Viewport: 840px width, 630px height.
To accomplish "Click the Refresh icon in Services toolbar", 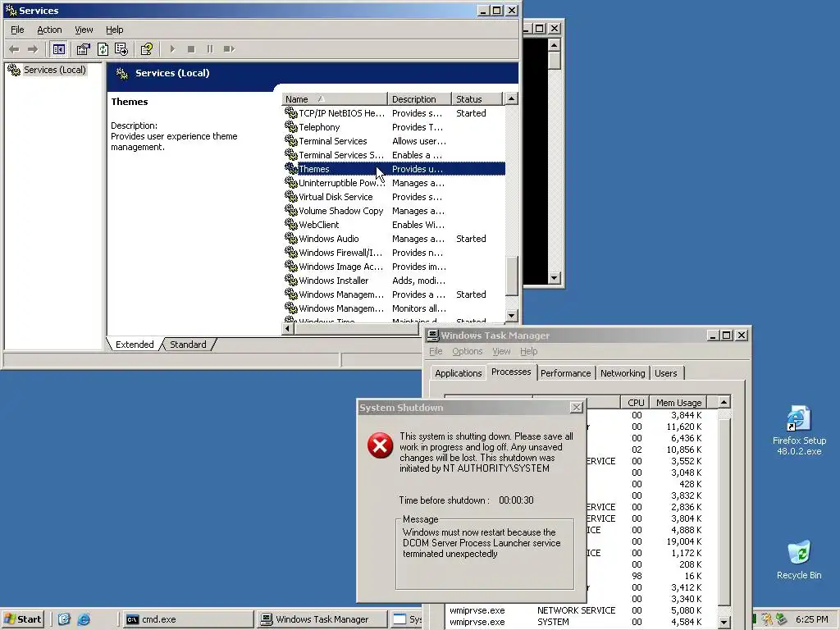I will pyautogui.click(x=103, y=49).
